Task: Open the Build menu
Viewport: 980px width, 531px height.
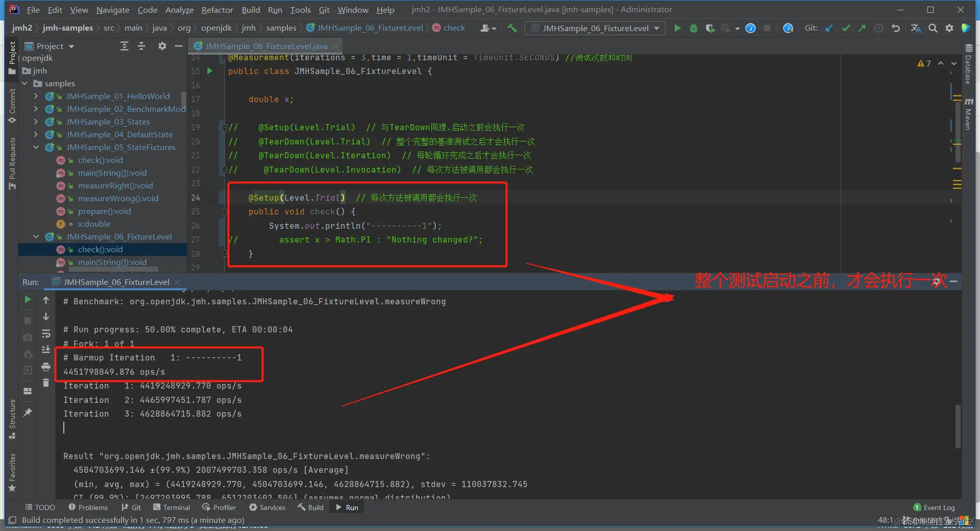Action: click(x=251, y=10)
